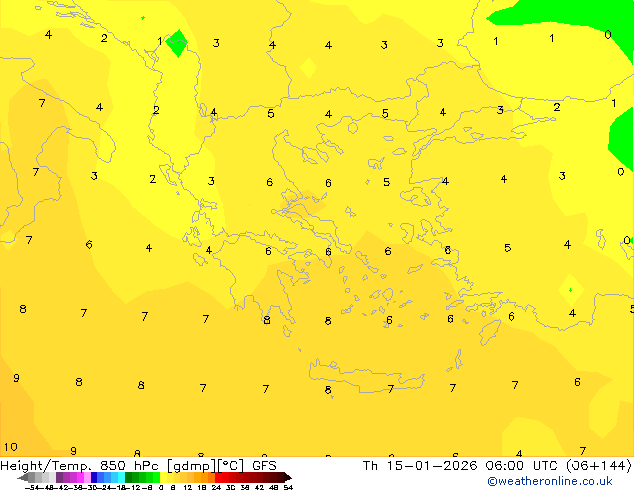Click the '(06+144)' forecast run text
Viewport: 634px width, 490px height.
tap(598, 466)
